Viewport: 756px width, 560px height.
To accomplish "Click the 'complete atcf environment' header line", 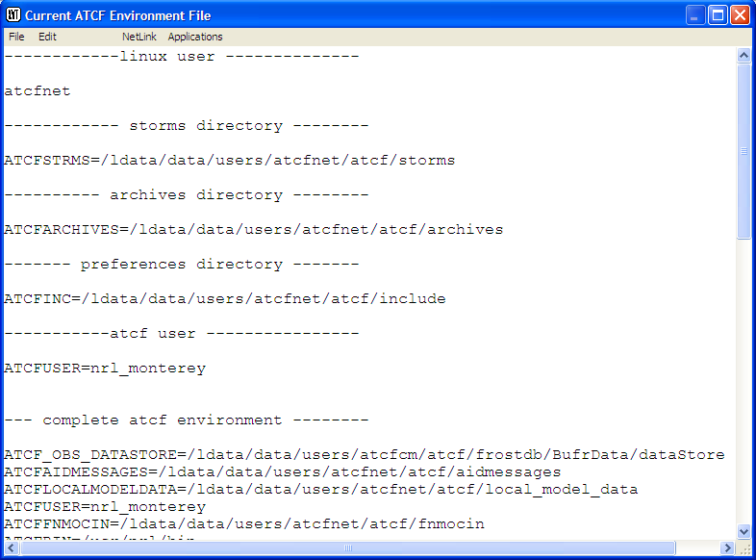I will 187,420.
